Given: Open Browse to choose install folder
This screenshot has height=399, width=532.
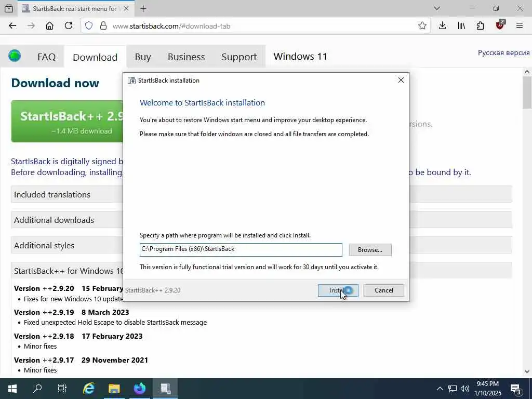Looking at the screenshot, I should (x=370, y=250).
